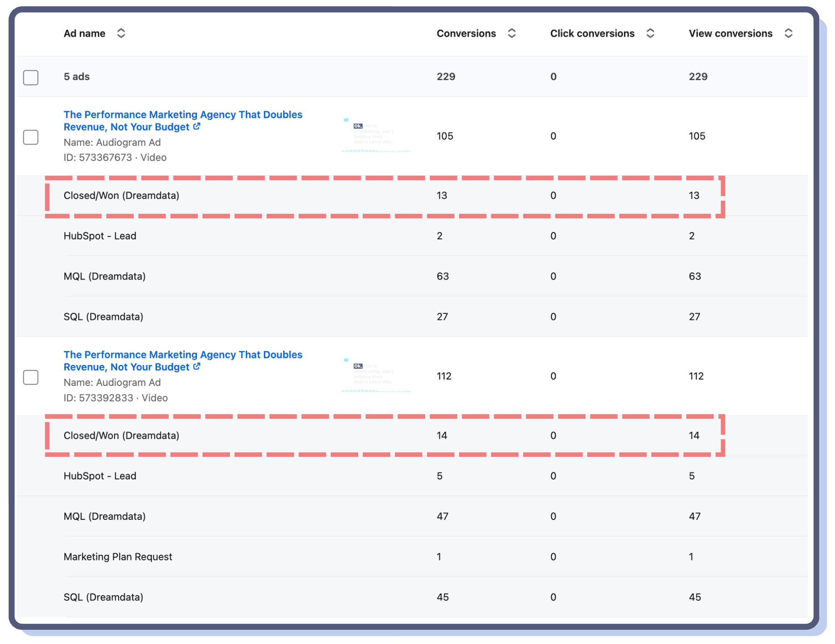Viewport: 835px width, 644px height.
Task: Click the Conversions value 112 for ad 573392833
Action: (x=444, y=376)
